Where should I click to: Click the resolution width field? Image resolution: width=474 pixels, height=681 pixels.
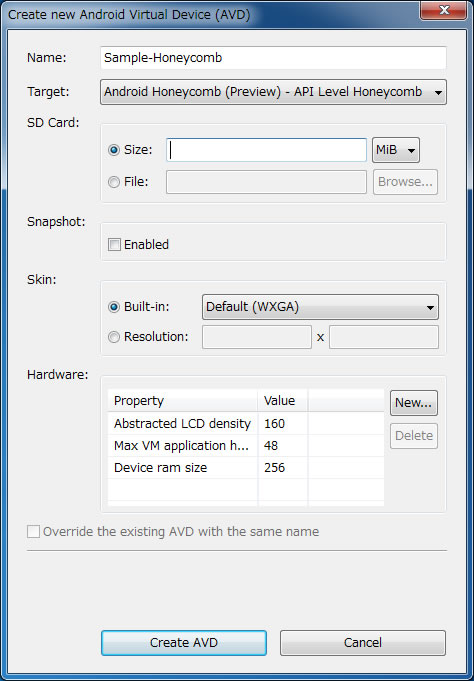click(257, 337)
